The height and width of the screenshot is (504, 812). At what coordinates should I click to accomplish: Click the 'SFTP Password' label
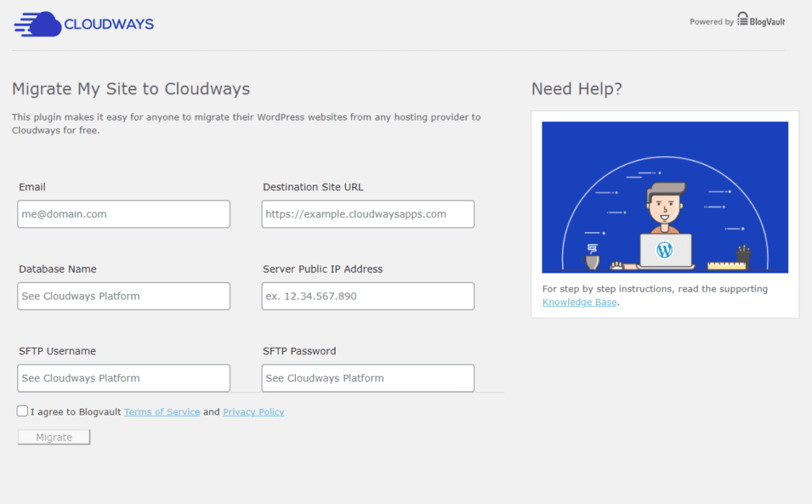click(x=299, y=351)
